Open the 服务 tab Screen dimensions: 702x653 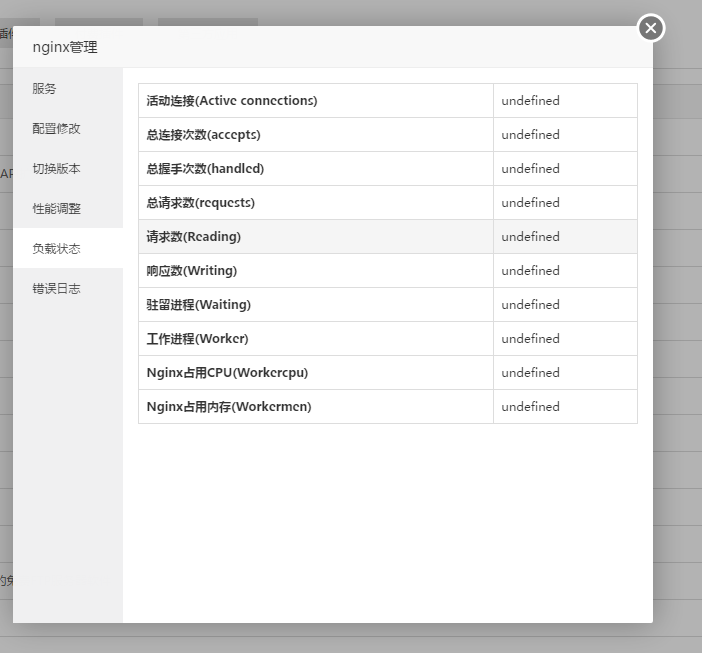pos(68,89)
